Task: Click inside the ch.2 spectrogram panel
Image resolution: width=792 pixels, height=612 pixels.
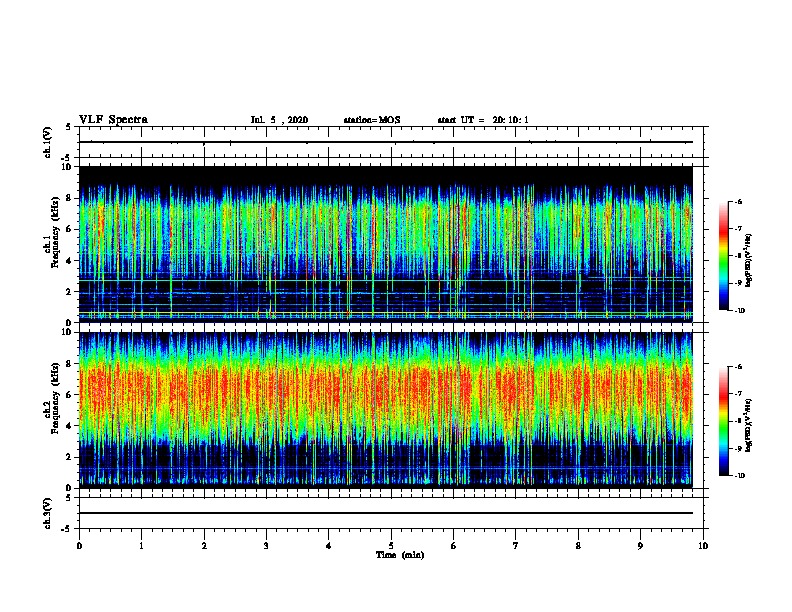Action: [386, 410]
